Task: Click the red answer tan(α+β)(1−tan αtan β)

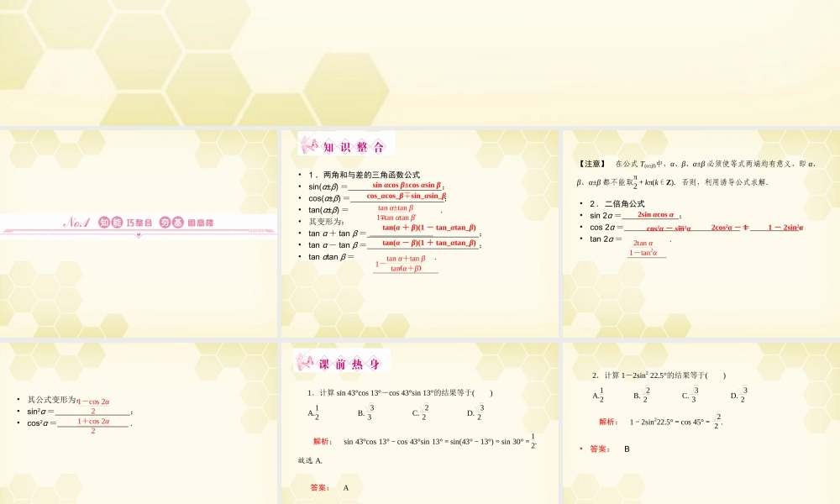Action: point(429,227)
